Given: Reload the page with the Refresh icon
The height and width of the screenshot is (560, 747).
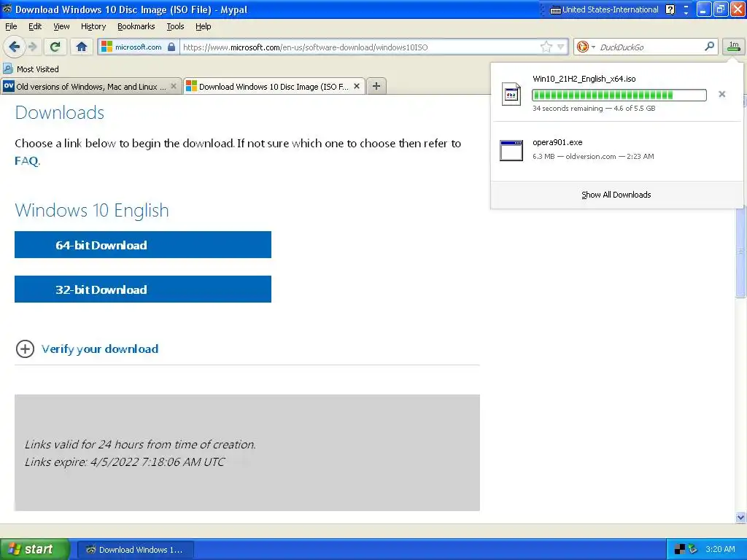Looking at the screenshot, I should click(55, 47).
